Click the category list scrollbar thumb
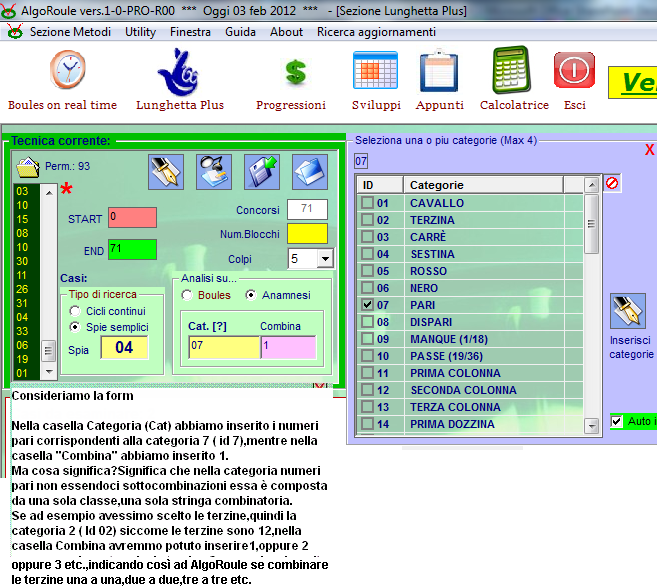The image size is (657, 588). 591,223
